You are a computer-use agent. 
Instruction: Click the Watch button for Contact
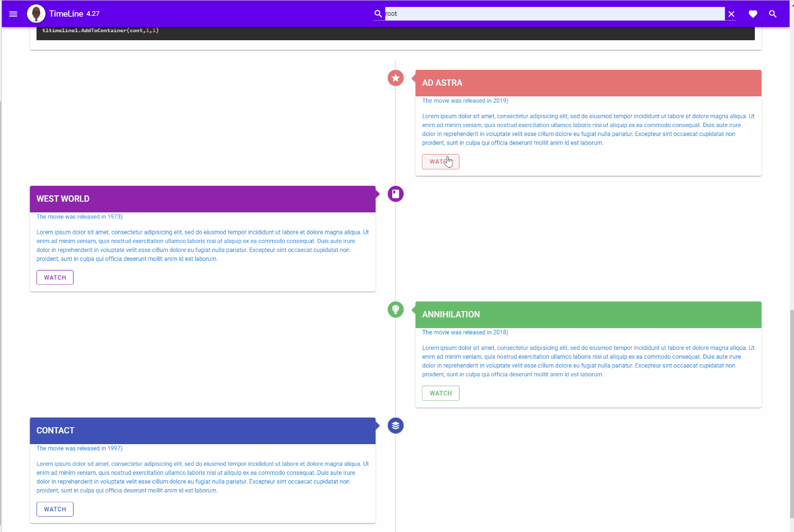click(x=55, y=509)
